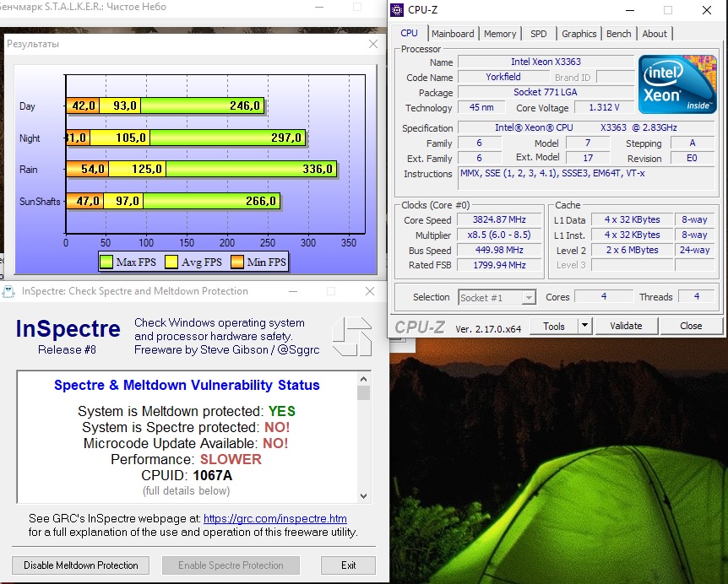Click the CPU-Z app icon in title bar
The width and height of the screenshot is (728, 584).
tap(397, 10)
